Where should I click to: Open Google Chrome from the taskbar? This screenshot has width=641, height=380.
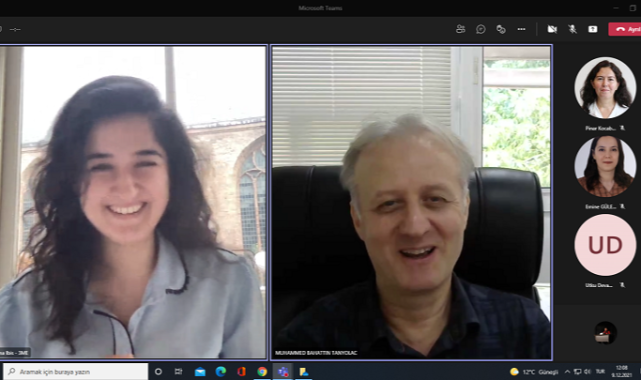(262, 371)
